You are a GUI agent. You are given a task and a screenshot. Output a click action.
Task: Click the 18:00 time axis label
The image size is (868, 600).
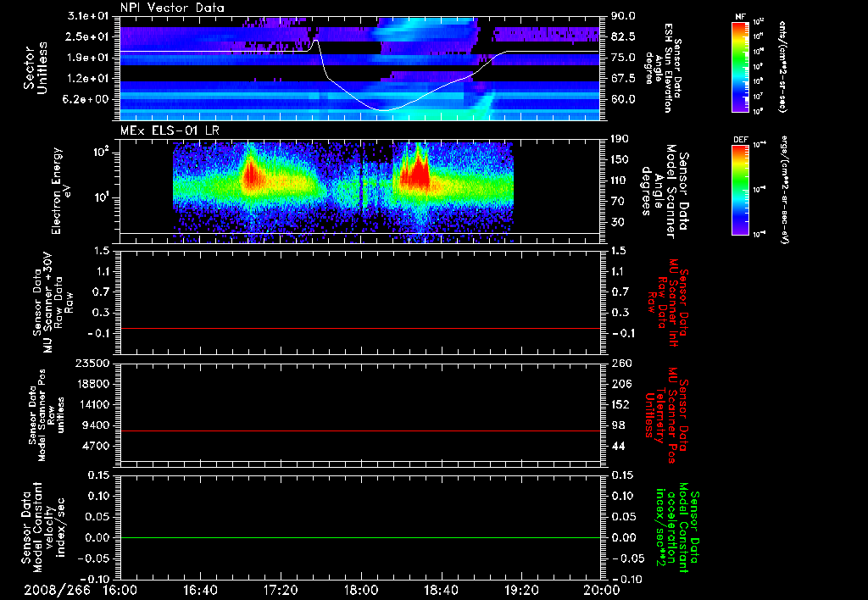pos(361,590)
